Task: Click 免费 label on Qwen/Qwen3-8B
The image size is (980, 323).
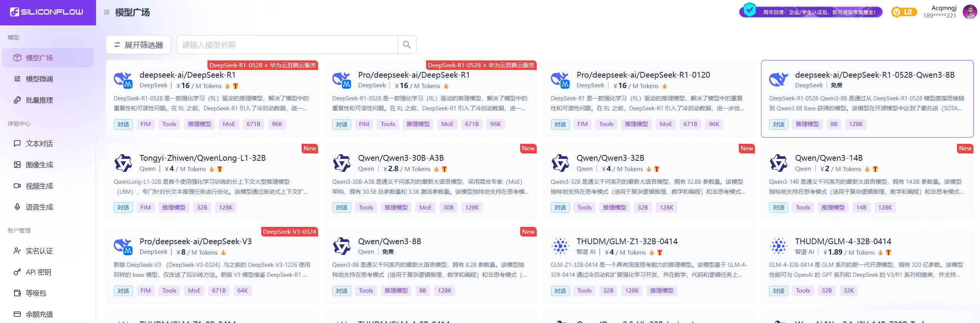Action: [388, 252]
